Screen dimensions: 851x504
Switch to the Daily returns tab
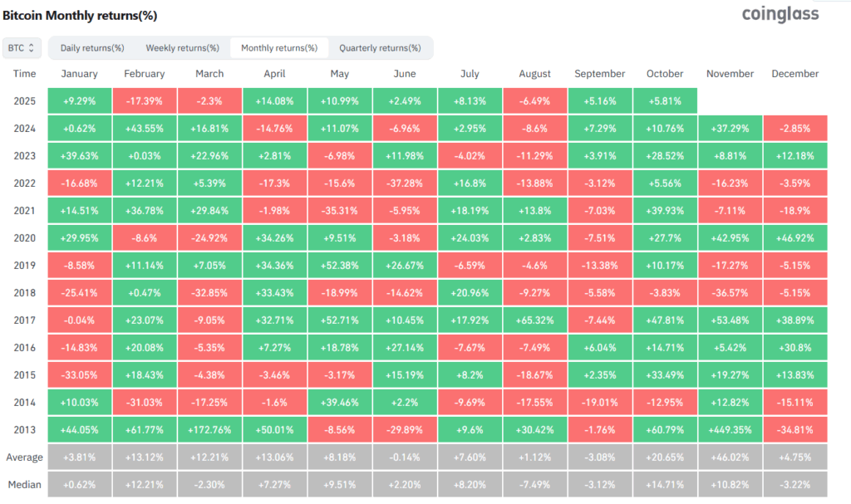tap(92, 47)
